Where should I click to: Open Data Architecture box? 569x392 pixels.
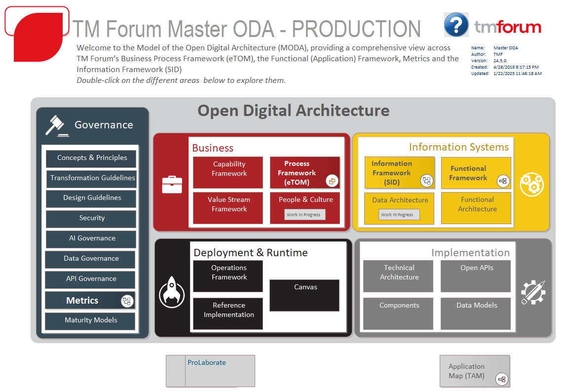click(x=399, y=208)
